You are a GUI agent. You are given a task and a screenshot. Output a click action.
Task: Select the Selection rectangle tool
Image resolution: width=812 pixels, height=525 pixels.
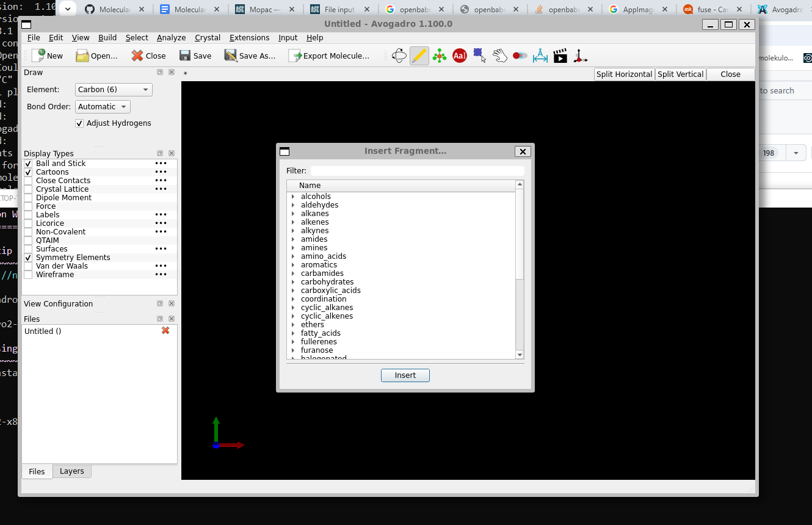(480, 56)
